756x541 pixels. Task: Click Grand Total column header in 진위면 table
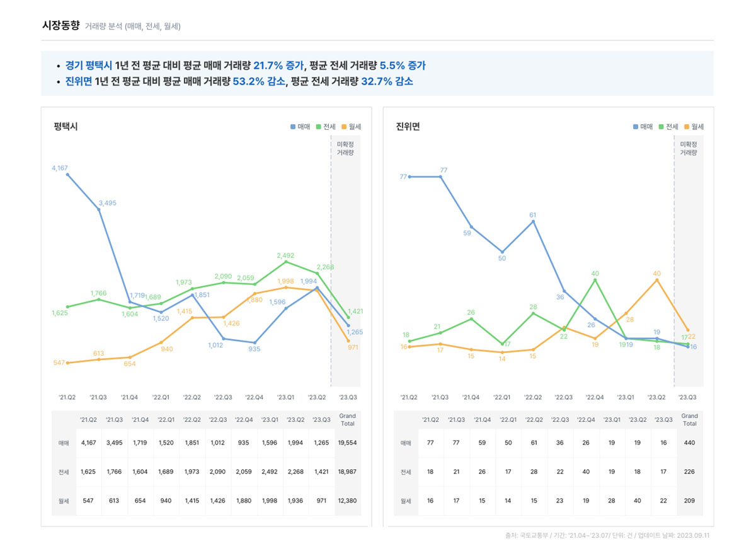(689, 420)
